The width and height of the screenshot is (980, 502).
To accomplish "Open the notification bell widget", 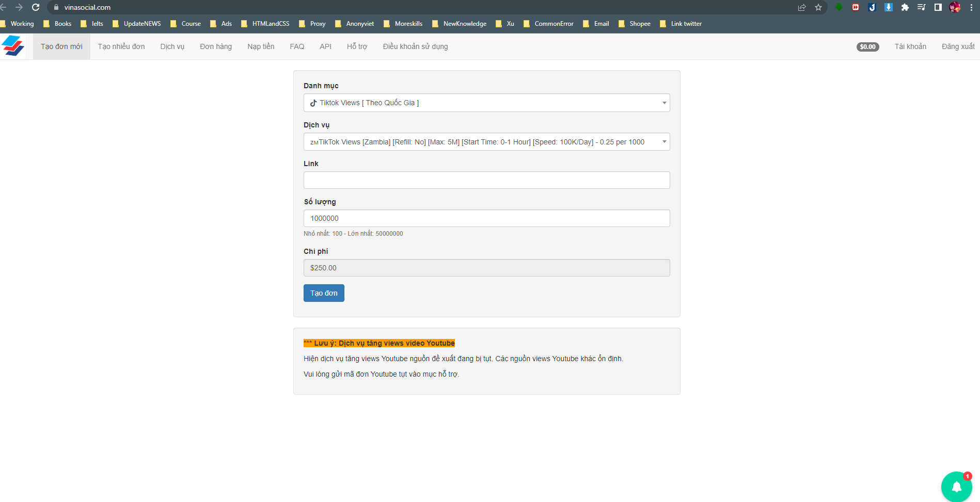I will coord(956,487).
